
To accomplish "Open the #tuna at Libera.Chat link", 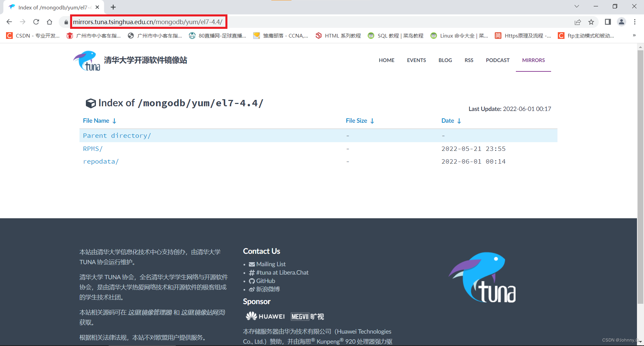I will [279, 273].
